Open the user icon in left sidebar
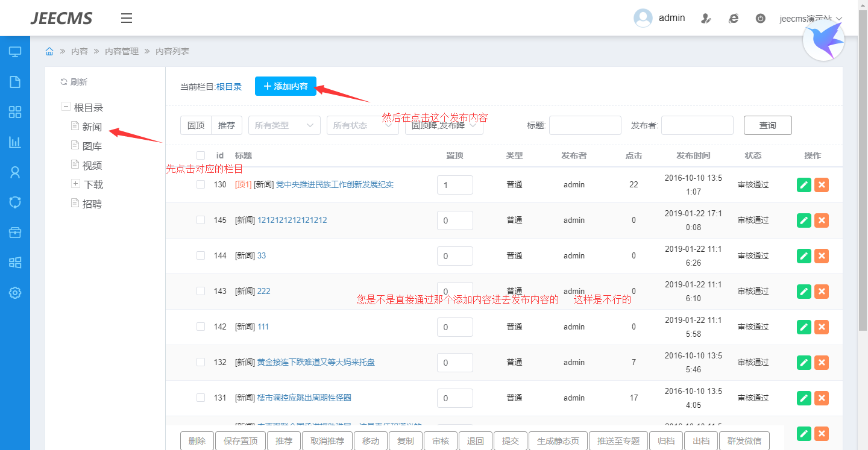This screenshot has height=450, width=868. tap(15, 172)
